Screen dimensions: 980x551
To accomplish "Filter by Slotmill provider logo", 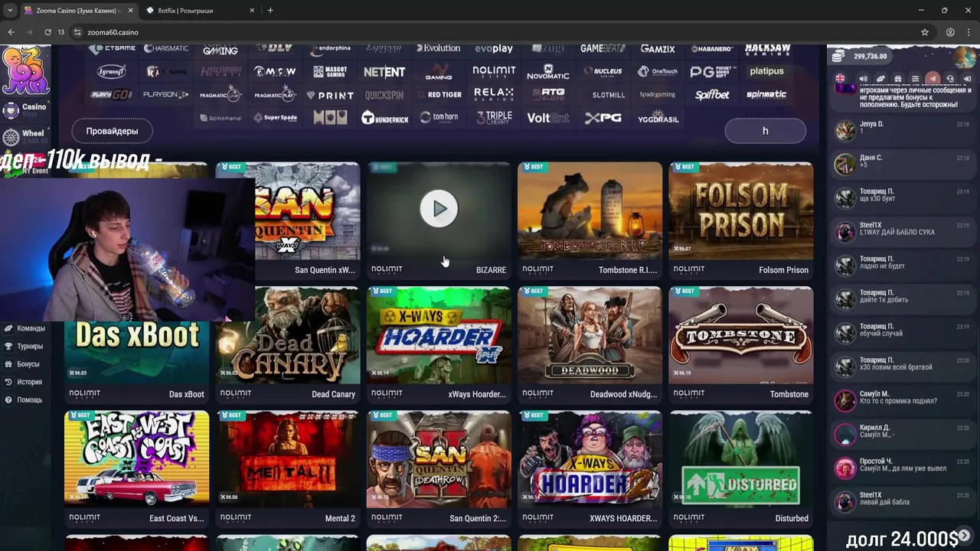I will click(609, 95).
